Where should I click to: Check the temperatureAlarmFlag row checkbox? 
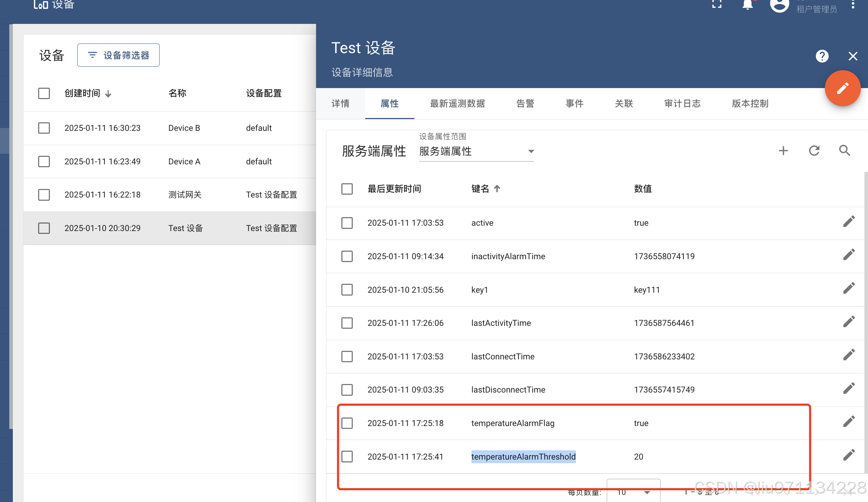pos(347,423)
